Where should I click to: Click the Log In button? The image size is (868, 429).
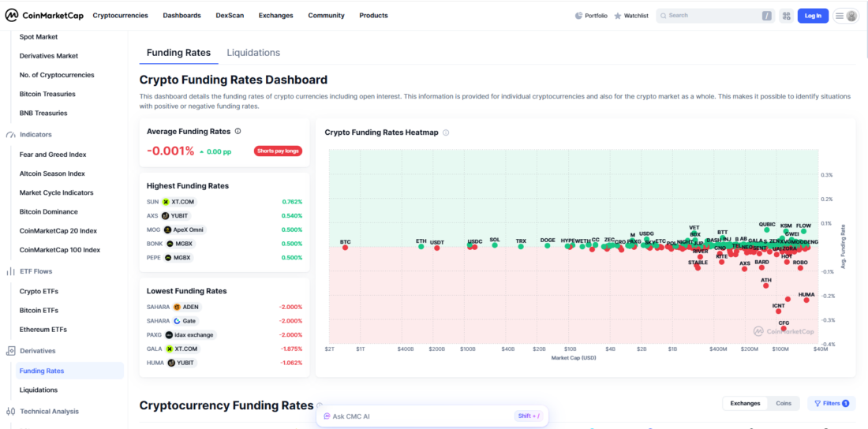click(813, 16)
